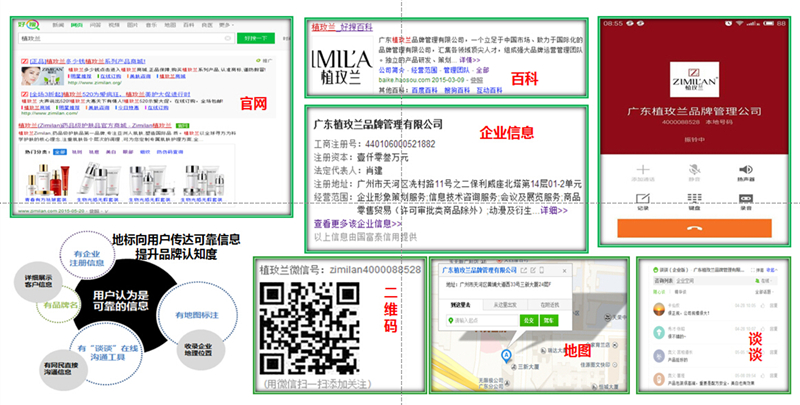Tap the mute microphone icon

(x=694, y=169)
